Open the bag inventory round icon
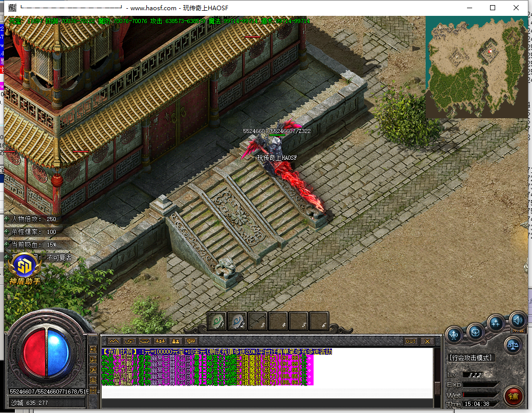532x413 pixels. pyautogui.click(x=475, y=332)
